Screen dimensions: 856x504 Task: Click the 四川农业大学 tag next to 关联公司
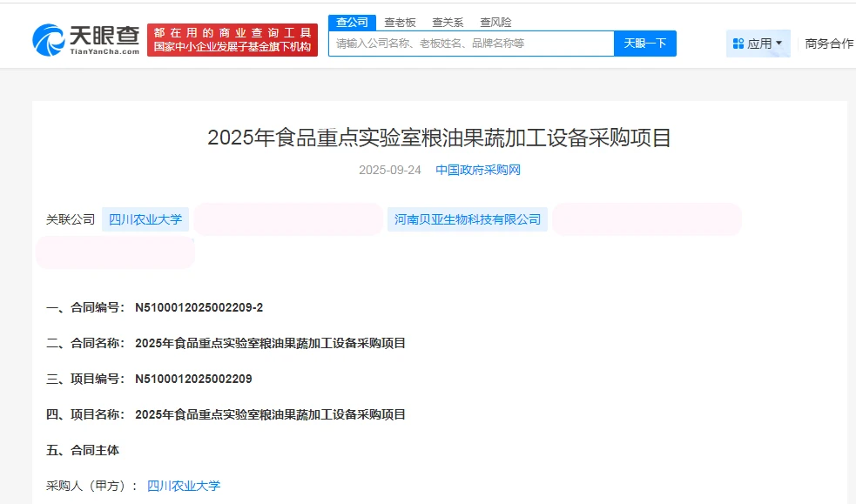[145, 219]
